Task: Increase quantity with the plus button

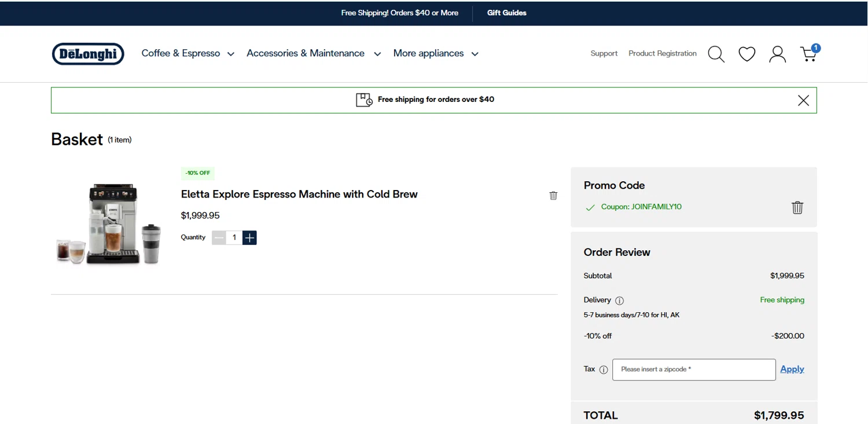Action: (x=249, y=237)
